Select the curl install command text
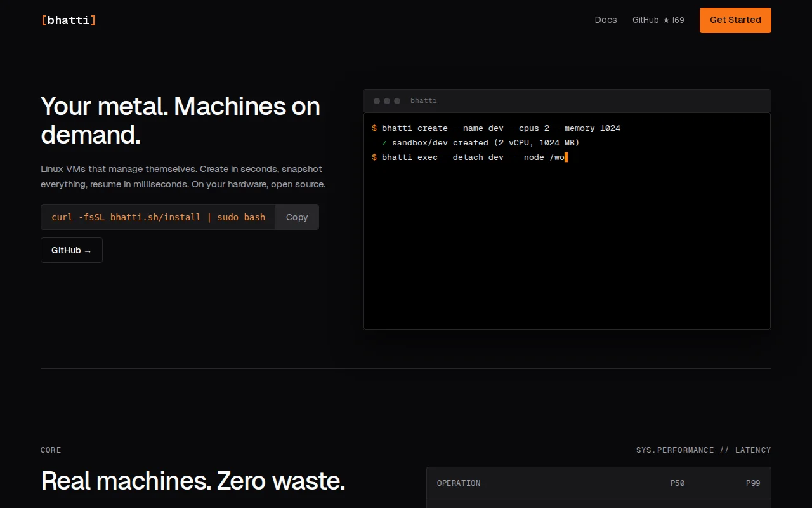 click(159, 217)
